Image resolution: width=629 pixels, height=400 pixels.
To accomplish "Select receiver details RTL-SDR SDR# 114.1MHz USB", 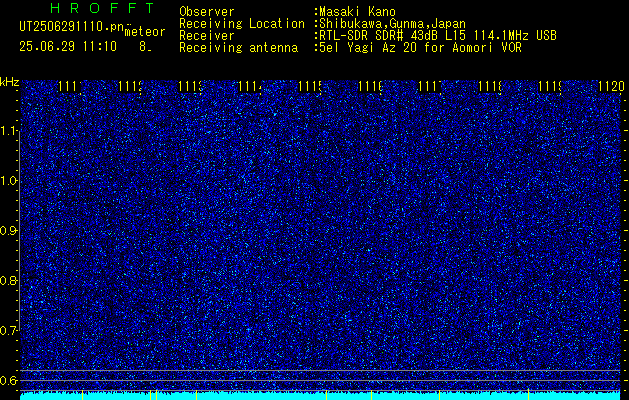I will [436, 36].
